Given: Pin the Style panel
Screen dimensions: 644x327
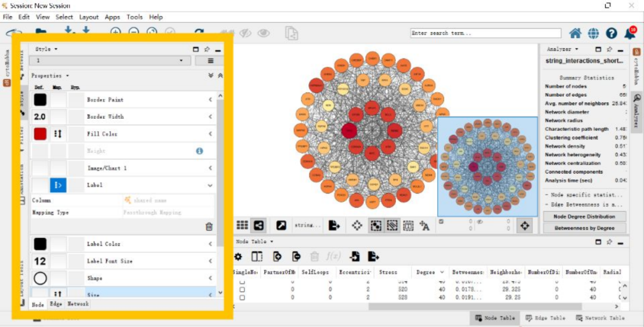Looking at the screenshot, I should pos(207,50).
